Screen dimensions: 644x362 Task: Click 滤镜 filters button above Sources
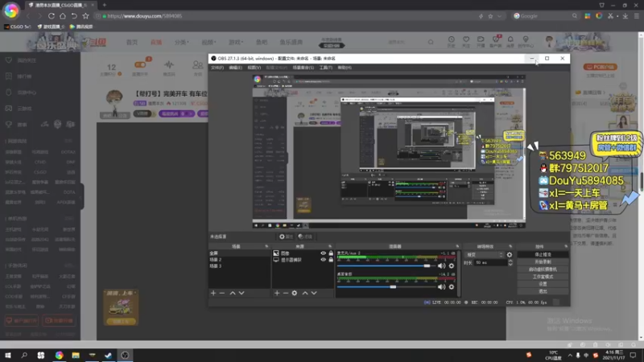tap(305, 237)
